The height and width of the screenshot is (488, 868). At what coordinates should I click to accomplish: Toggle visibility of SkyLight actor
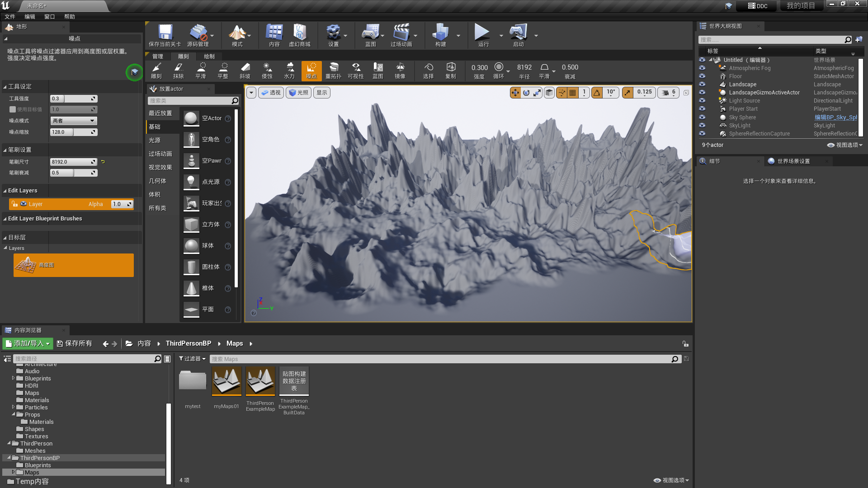[x=702, y=126]
